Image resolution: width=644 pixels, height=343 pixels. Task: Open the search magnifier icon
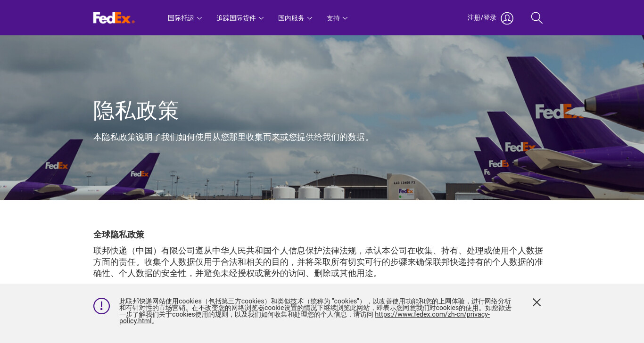click(537, 18)
